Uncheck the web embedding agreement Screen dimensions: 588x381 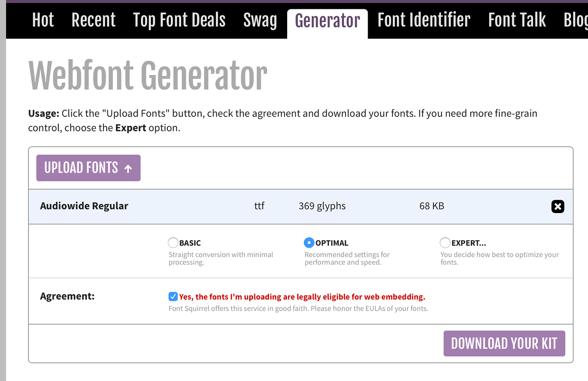173,296
